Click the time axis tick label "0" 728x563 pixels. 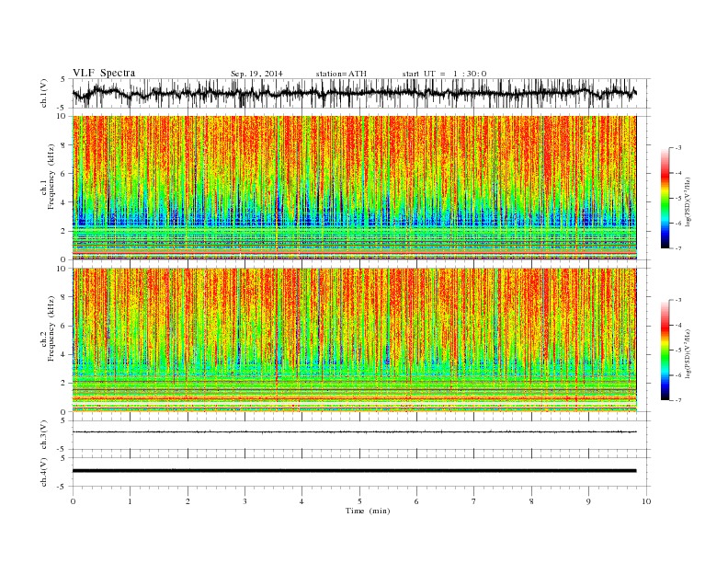pyautogui.click(x=73, y=501)
